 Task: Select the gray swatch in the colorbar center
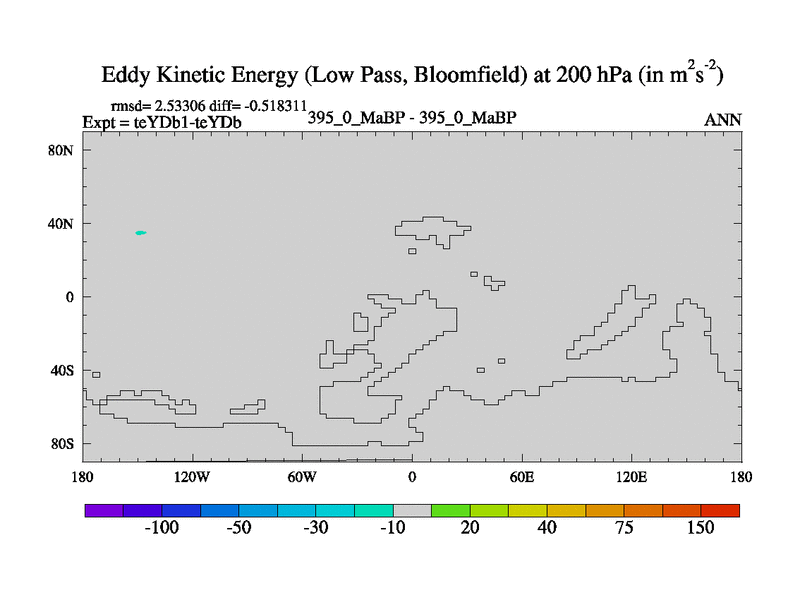click(412, 510)
